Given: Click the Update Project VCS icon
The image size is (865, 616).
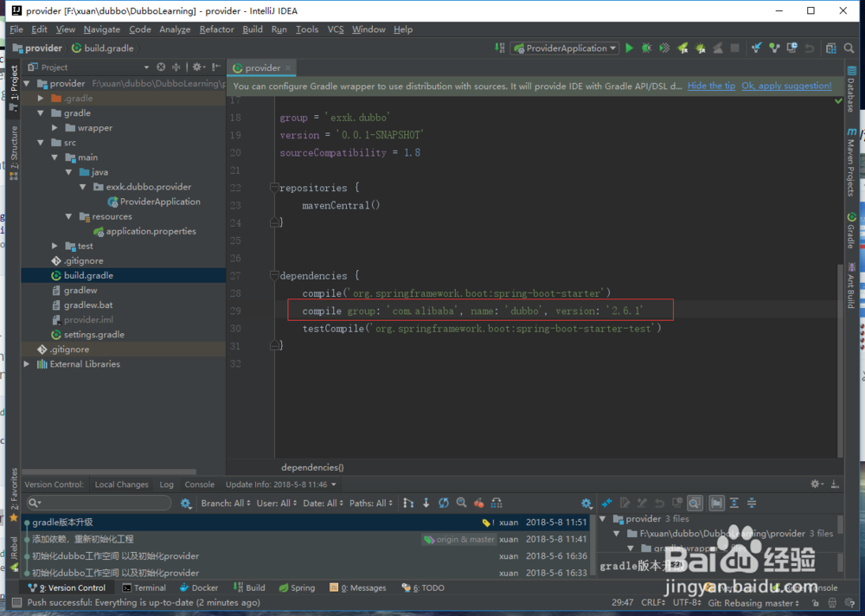Looking at the screenshot, I should (x=756, y=48).
